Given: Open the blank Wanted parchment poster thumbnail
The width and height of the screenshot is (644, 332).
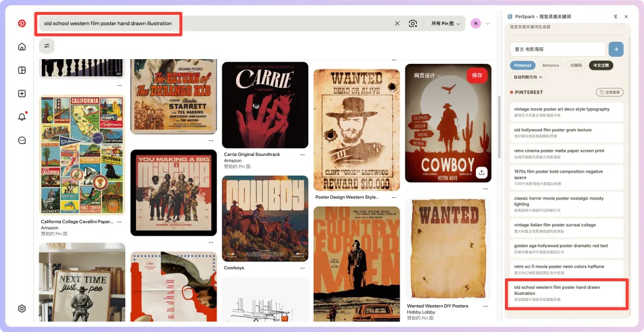Looking at the screenshot, I should [x=448, y=250].
